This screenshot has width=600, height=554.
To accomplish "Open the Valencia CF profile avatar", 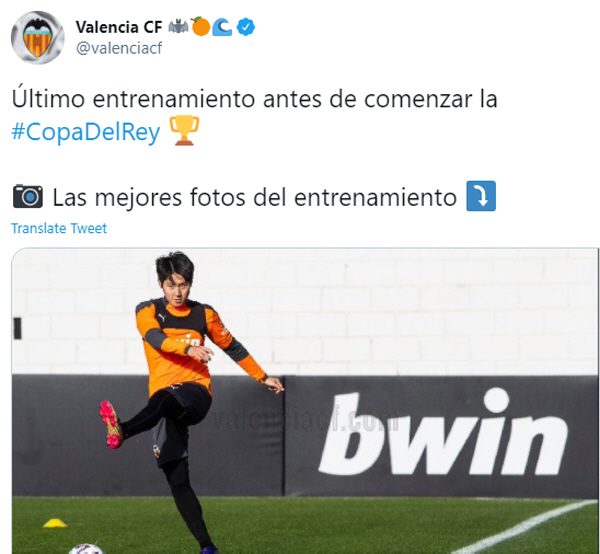I will pos(38,37).
